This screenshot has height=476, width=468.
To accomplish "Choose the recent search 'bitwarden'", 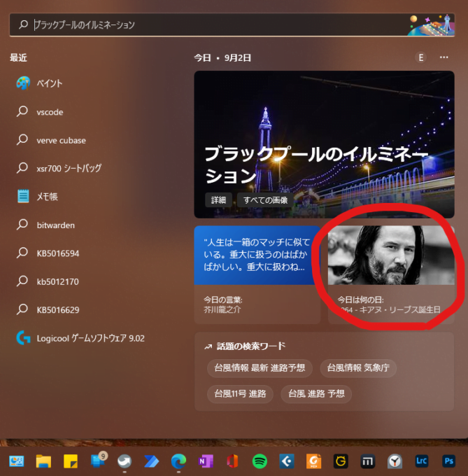I will (55, 225).
